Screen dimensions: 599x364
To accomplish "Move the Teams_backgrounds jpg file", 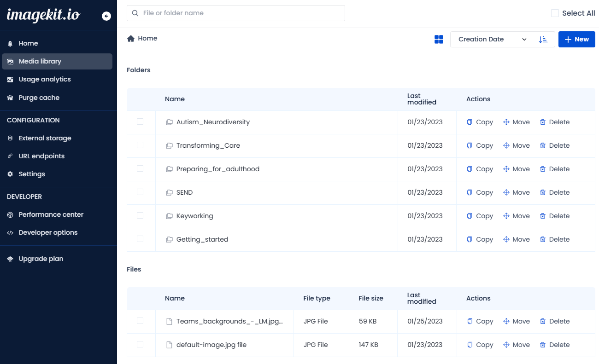I will (x=516, y=321).
